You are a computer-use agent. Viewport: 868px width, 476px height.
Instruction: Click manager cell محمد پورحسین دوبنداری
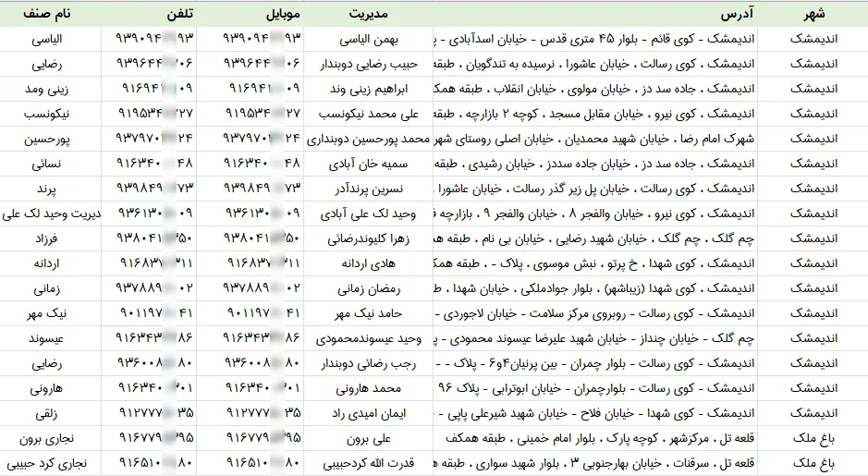[x=368, y=139]
